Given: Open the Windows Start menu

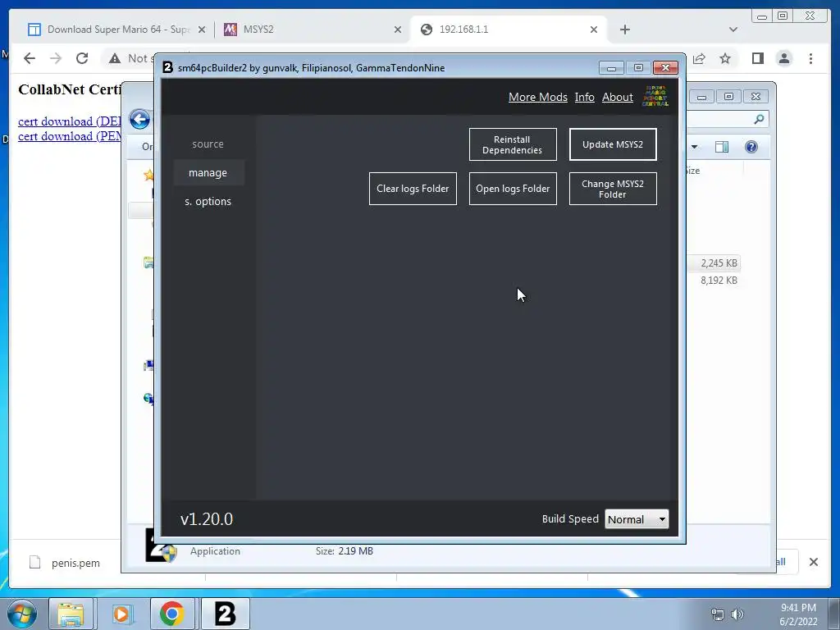Looking at the screenshot, I should tap(22, 614).
